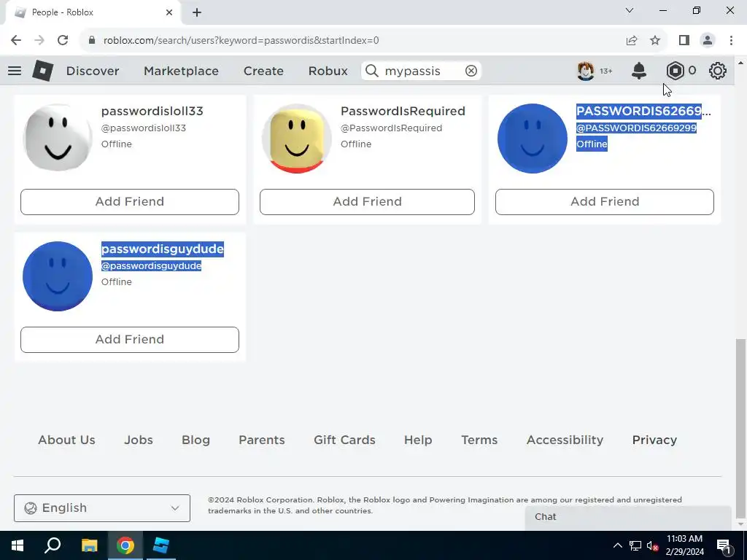
Task: Expand the Chat panel
Action: click(628, 517)
